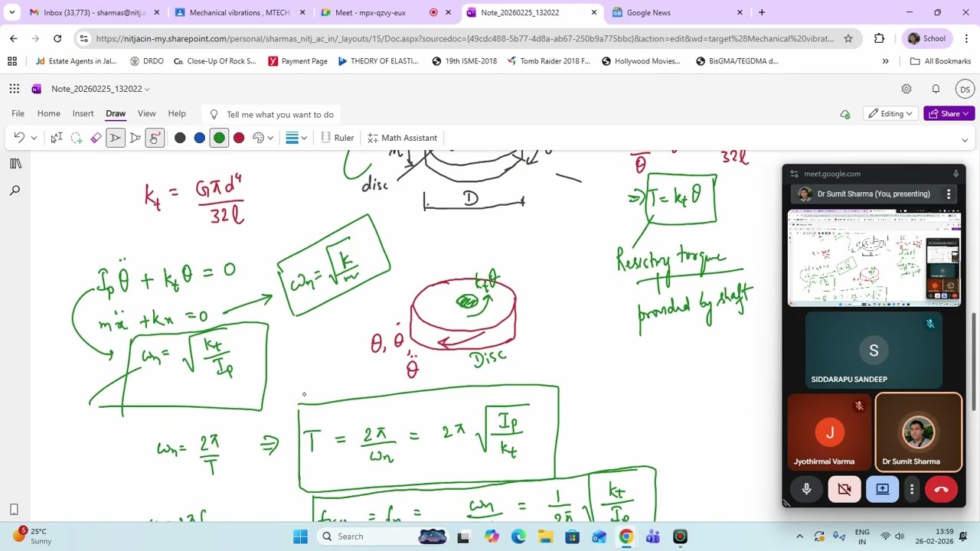This screenshot has width=980, height=551.
Task: Click the shared screen thumbnail in Meet
Action: pos(874,258)
